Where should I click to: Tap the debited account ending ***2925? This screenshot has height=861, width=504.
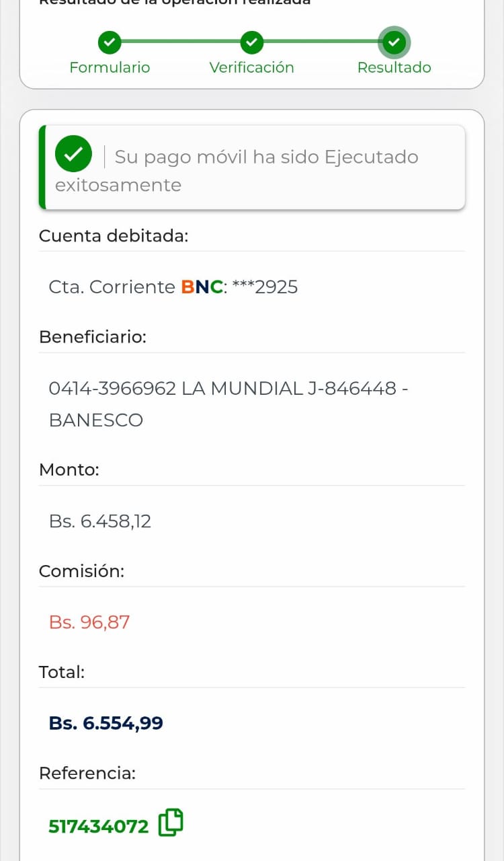(265, 287)
